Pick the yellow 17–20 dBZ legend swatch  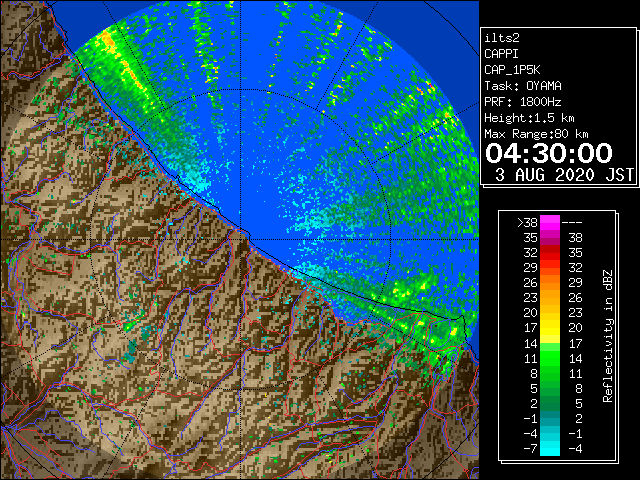[550, 328]
